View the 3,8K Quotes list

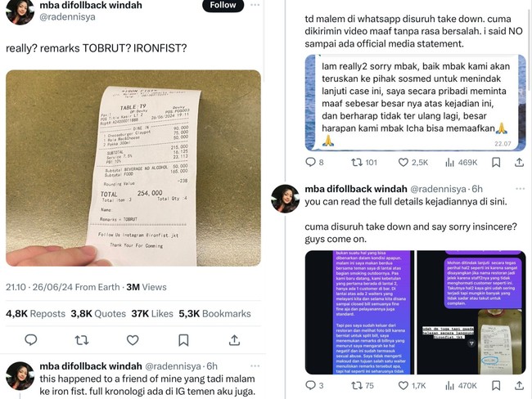click(x=98, y=314)
